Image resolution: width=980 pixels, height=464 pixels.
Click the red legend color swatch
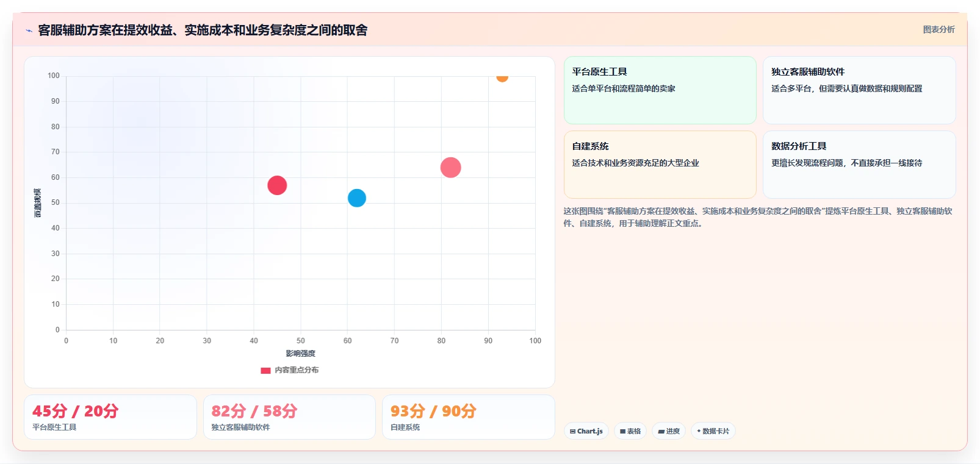(265, 370)
